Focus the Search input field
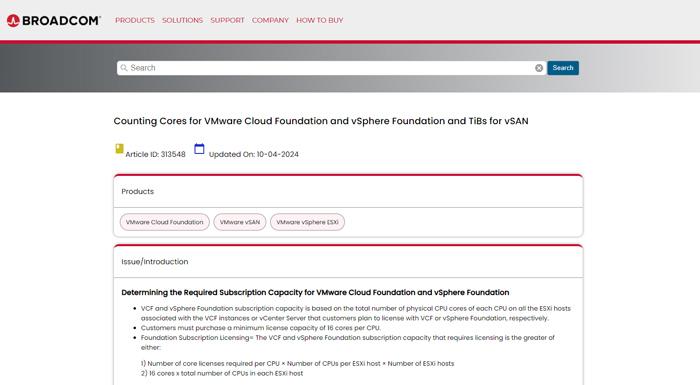 [331, 68]
